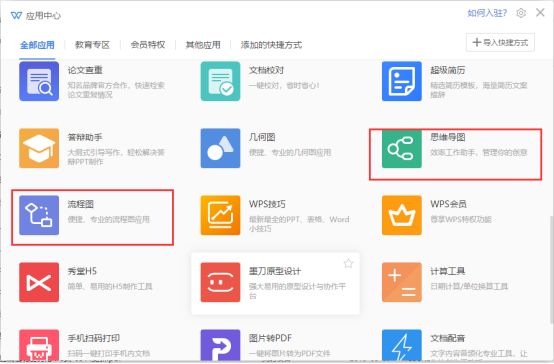
Task: Click the 文档配音 title text
Action: 448,339
